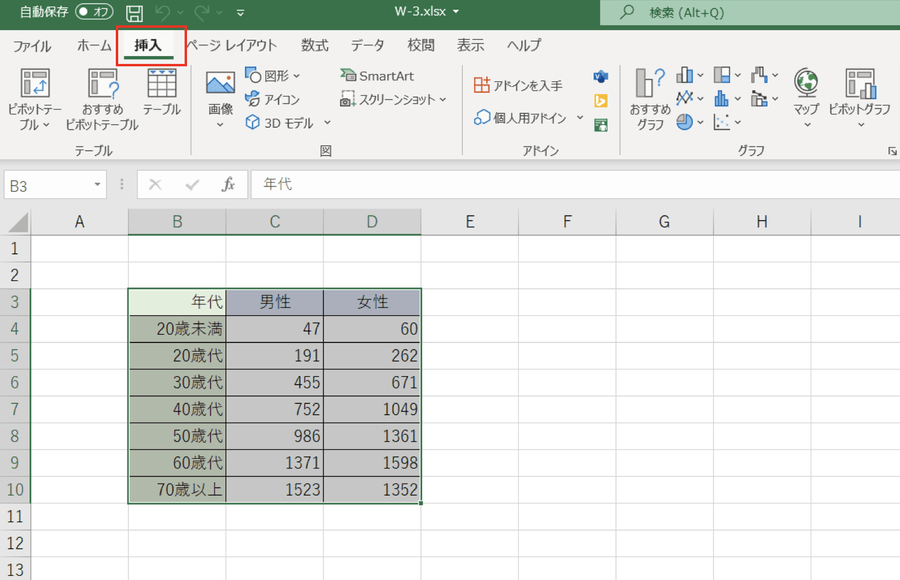900x580 pixels.
Task: Open the グラフ group dialog launcher
Action: pyautogui.click(x=890, y=151)
